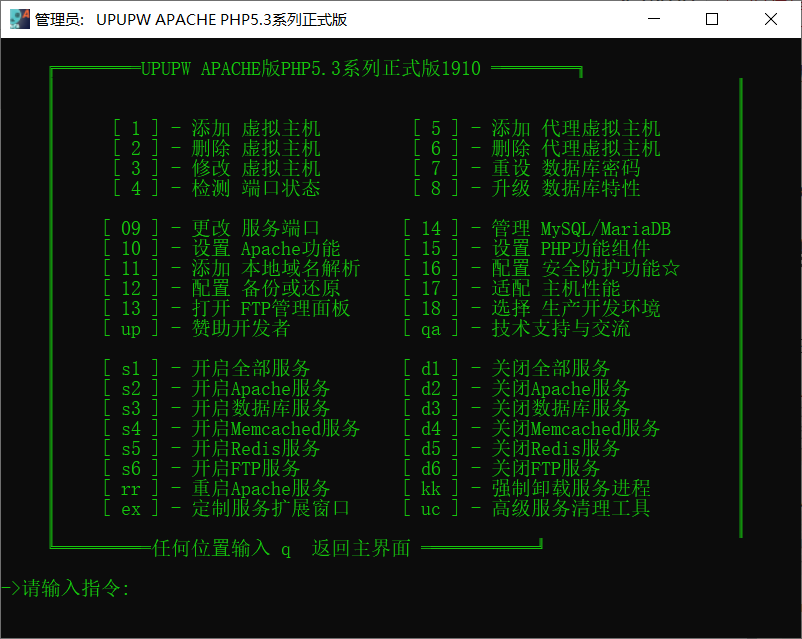The width and height of the screenshot is (802, 639).
Task: Click the UPUPW application icon in the title bar
Action: (16, 18)
